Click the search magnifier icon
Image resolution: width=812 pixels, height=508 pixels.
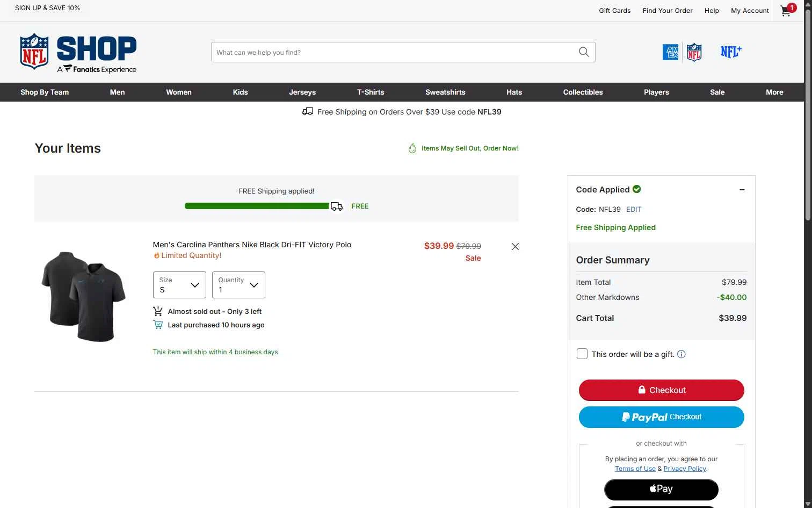pyautogui.click(x=584, y=52)
